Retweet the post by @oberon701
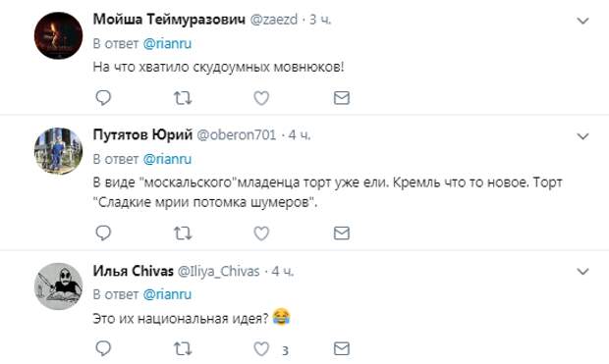The image size is (609, 364). coord(183,234)
